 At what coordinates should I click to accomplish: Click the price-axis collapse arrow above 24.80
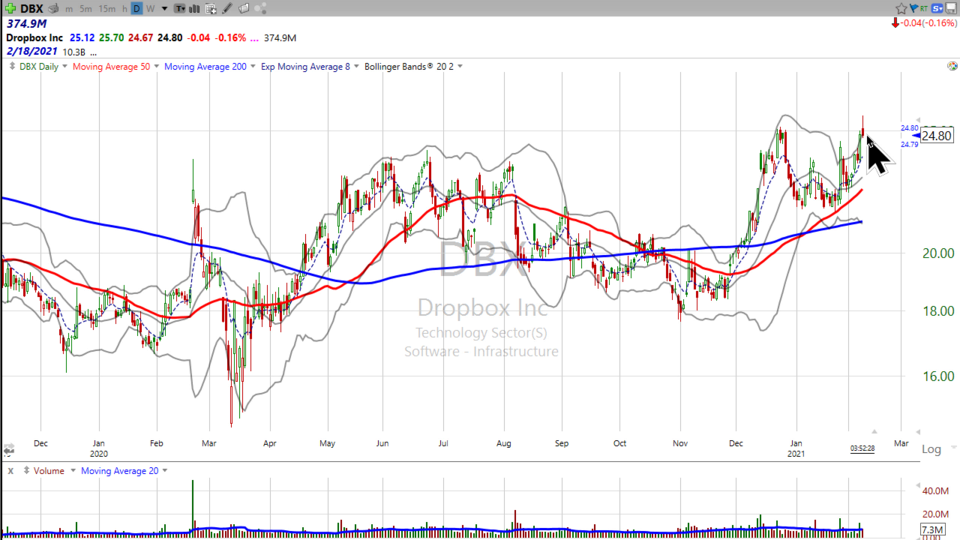pos(918,120)
